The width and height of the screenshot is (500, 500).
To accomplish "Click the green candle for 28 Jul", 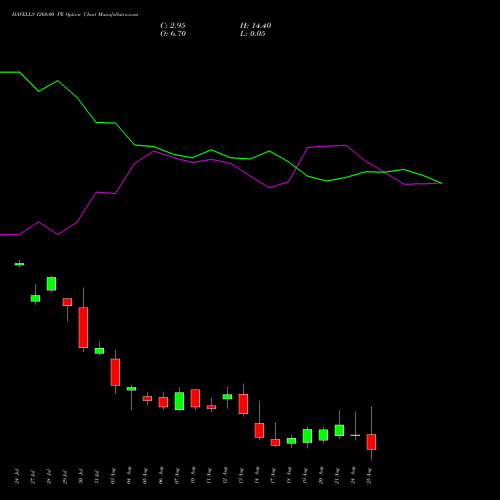I will click(x=51, y=284).
